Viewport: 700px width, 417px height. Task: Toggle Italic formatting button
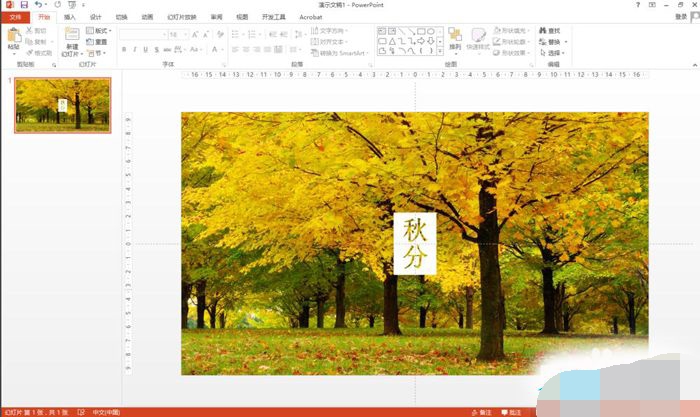click(136, 49)
